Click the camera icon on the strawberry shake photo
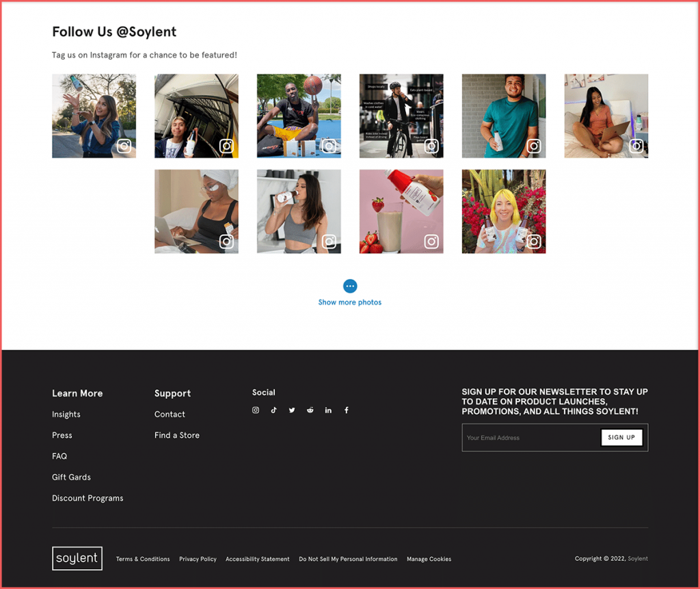The image size is (700, 589). [x=431, y=241]
